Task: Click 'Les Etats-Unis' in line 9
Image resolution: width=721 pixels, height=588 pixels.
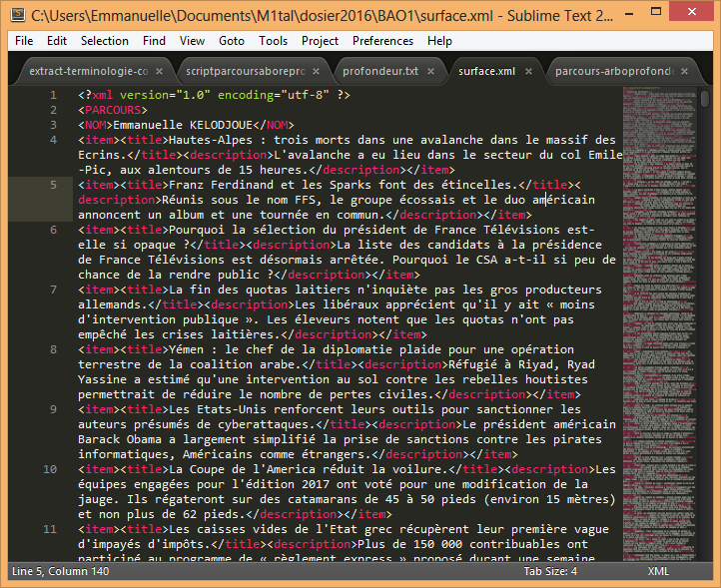Action: pyautogui.click(x=218, y=409)
